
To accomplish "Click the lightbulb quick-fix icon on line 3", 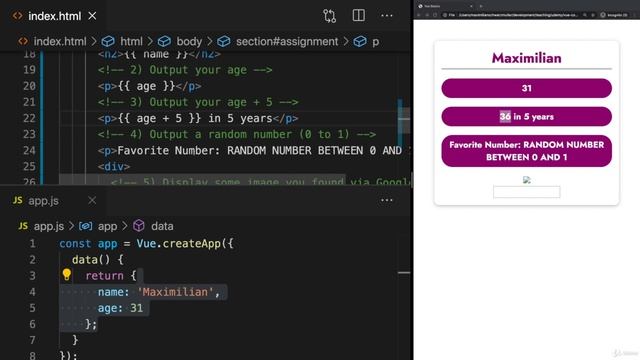I will point(67,275).
